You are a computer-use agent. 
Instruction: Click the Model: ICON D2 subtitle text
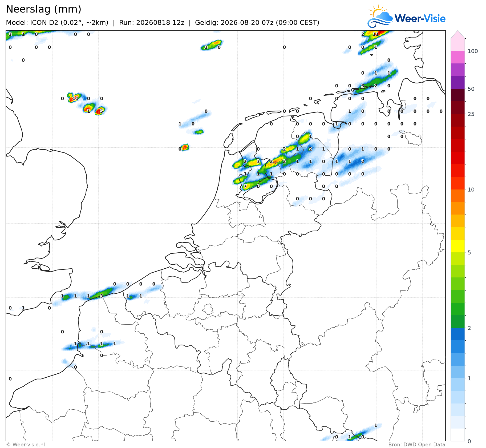point(57,23)
